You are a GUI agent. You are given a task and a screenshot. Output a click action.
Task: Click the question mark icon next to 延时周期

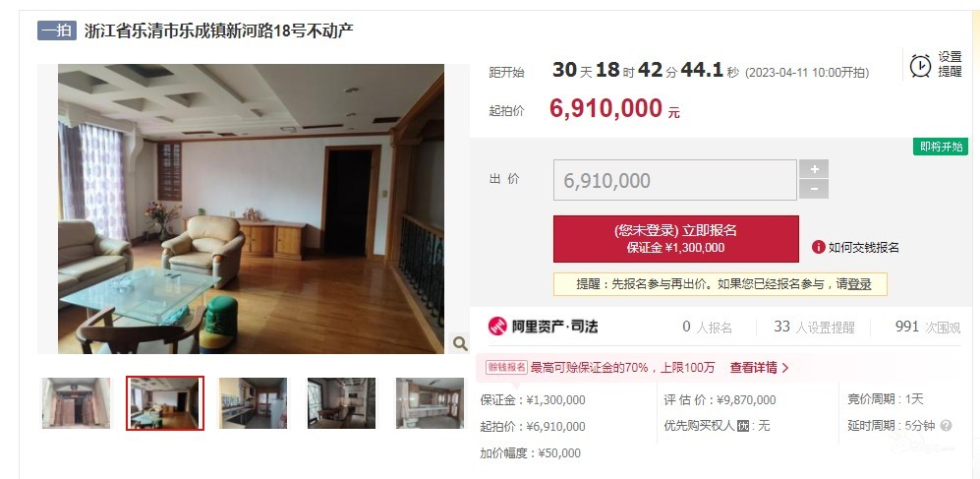point(946,426)
